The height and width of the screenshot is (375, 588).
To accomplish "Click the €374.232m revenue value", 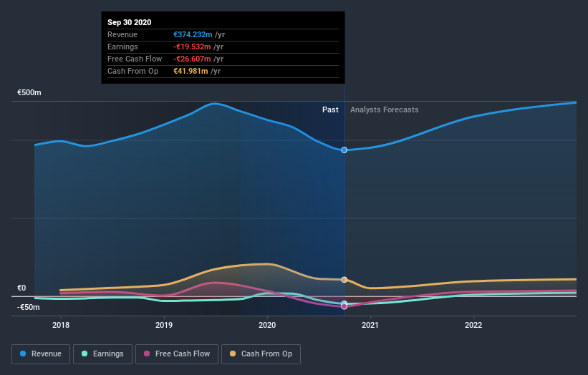I will tap(193, 34).
